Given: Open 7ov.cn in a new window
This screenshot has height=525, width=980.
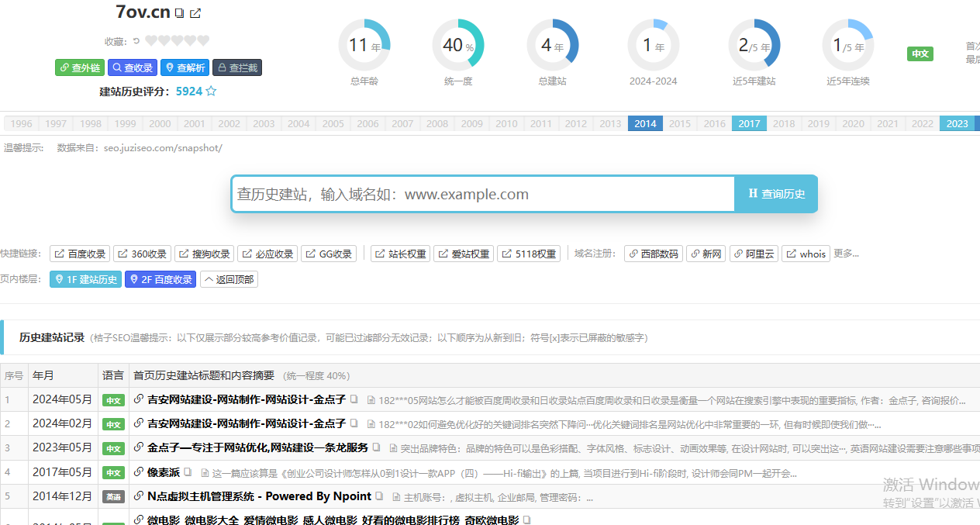Looking at the screenshot, I should coord(195,12).
